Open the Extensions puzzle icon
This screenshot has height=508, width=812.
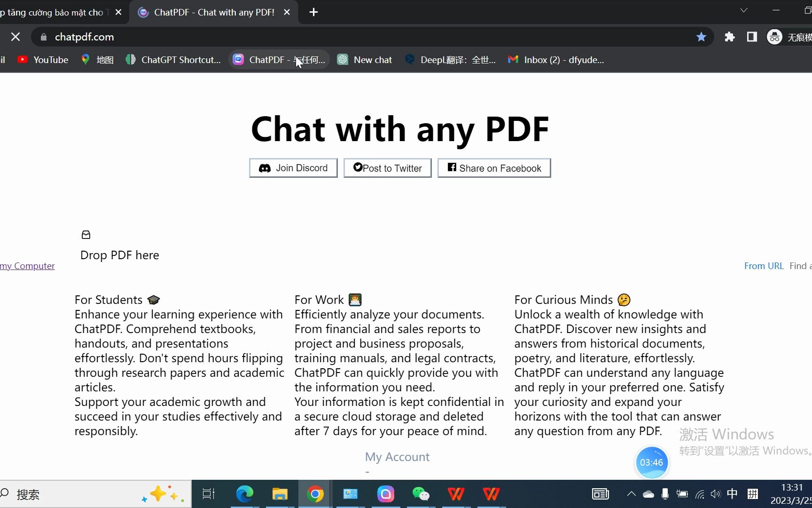point(729,37)
